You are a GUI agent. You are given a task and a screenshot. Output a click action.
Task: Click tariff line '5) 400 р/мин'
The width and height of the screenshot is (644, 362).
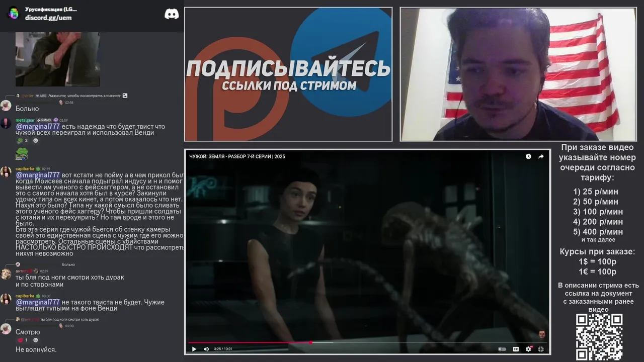click(598, 232)
